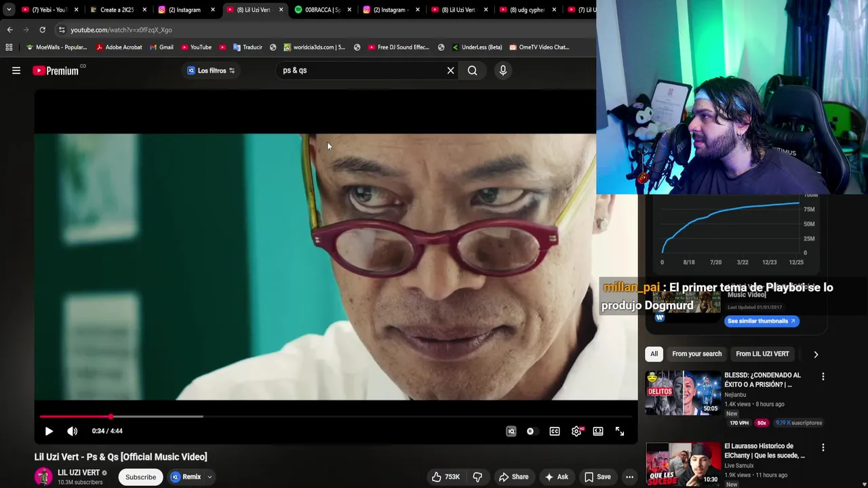
Task: Select the From LIL UZI VERT chip
Action: [762, 354]
